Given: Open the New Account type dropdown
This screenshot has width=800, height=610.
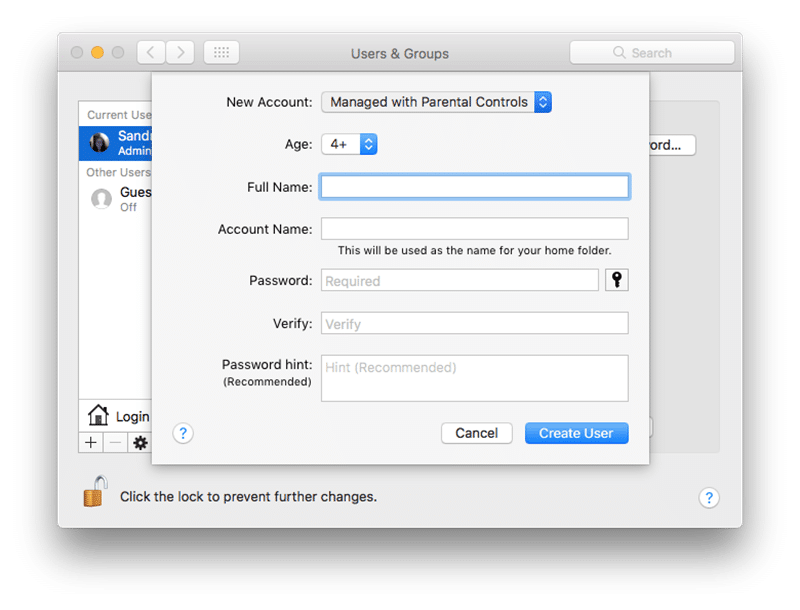Looking at the screenshot, I should coord(436,102).
